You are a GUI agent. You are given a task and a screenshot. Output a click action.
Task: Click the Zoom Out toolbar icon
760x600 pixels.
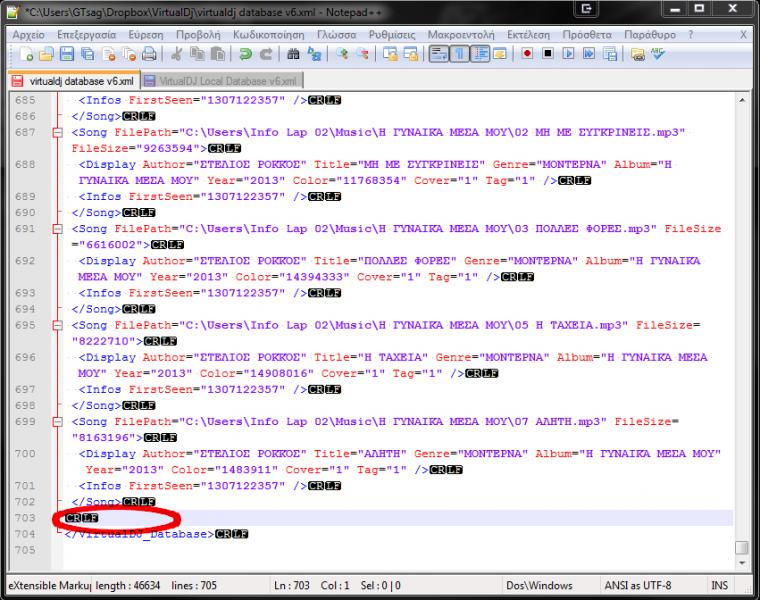point(363,54)
